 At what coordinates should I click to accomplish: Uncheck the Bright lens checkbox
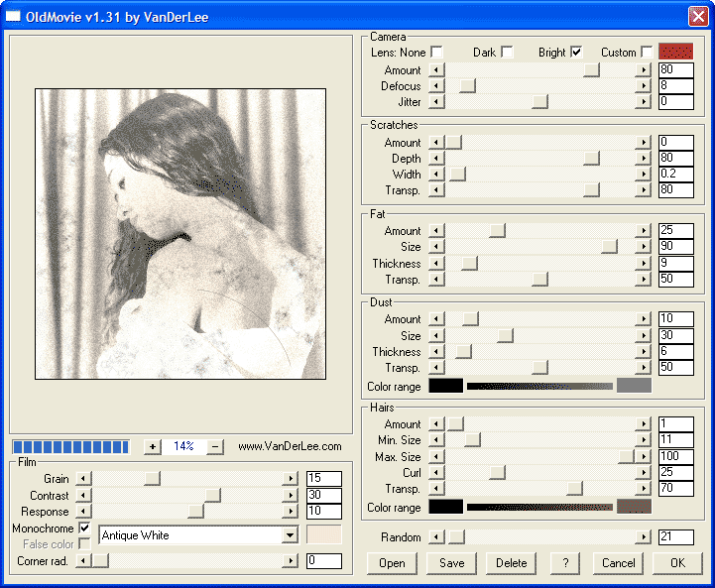pyautogui.click(x=576, y=52)
